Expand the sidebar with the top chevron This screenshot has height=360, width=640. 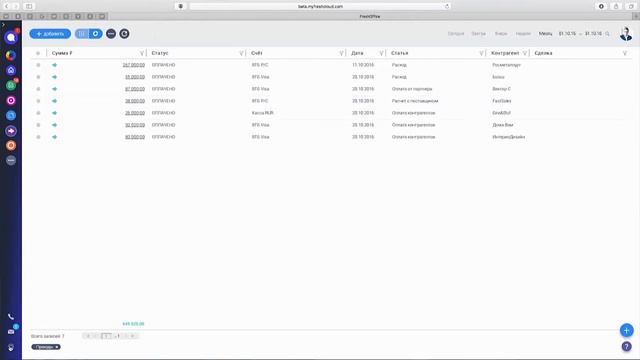tap(3, 25)
